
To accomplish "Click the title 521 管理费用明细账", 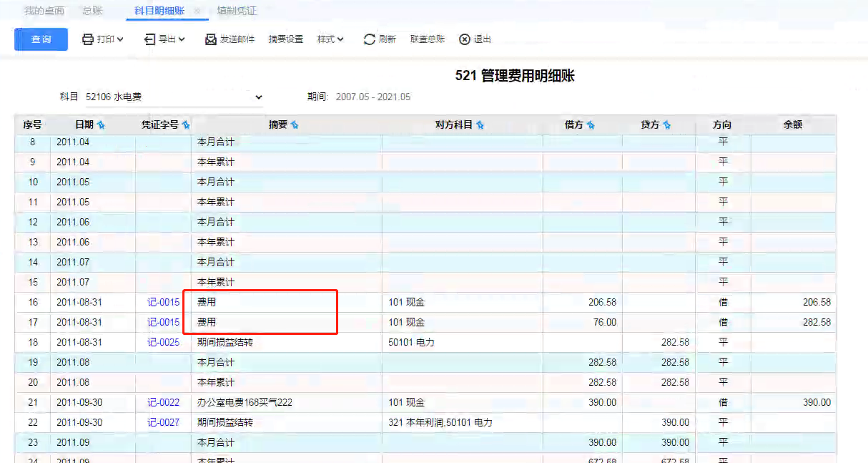I will [x=515, y=76].
